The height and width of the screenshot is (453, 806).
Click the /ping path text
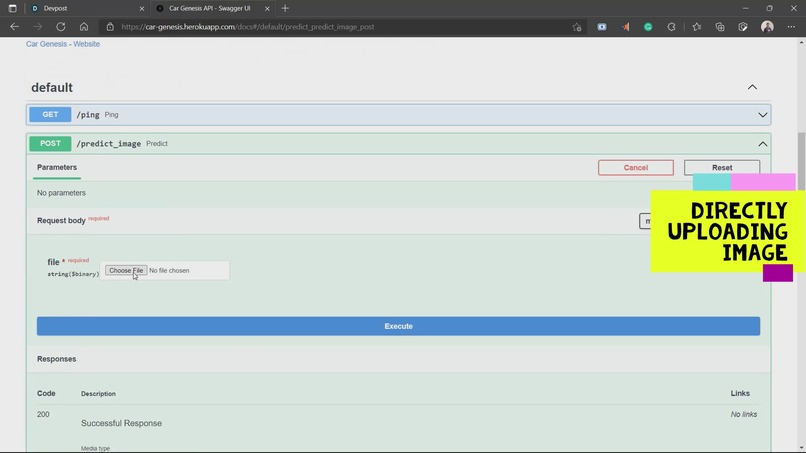[x=88, y=115]
